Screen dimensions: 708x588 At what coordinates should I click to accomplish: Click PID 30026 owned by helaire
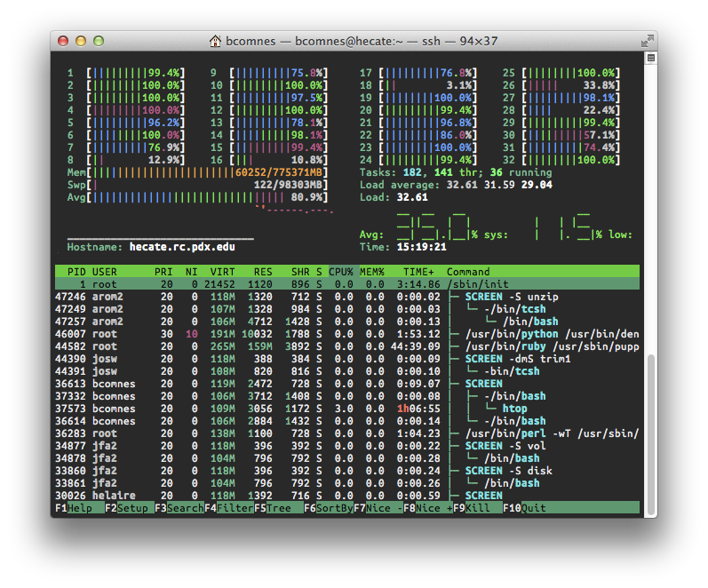[x=70, y=496]
